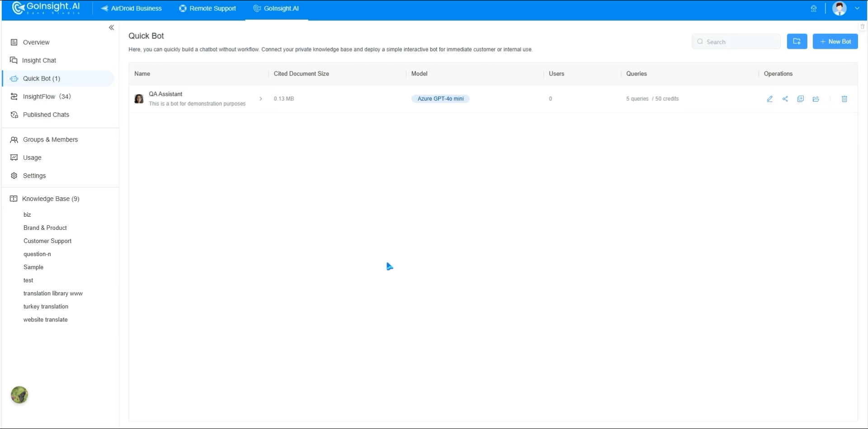Open InsightFlow (34) in the sidebar

point(47,97)
